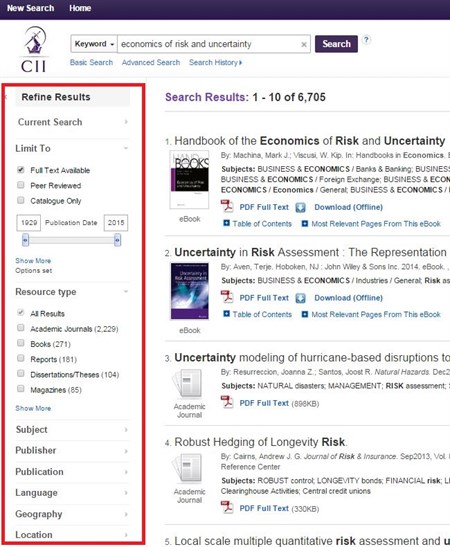Expand Table of Contents plus icon for first result

point(226,223)
